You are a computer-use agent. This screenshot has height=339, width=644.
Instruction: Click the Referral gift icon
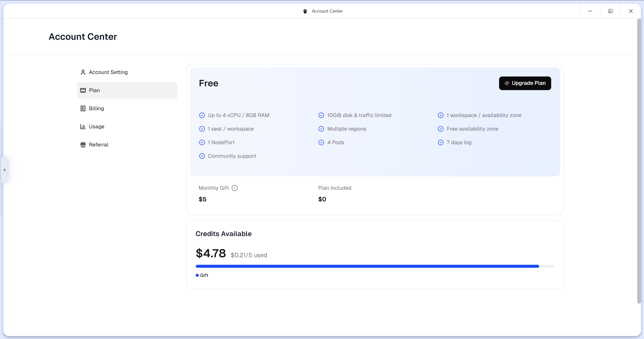point(83,145)
